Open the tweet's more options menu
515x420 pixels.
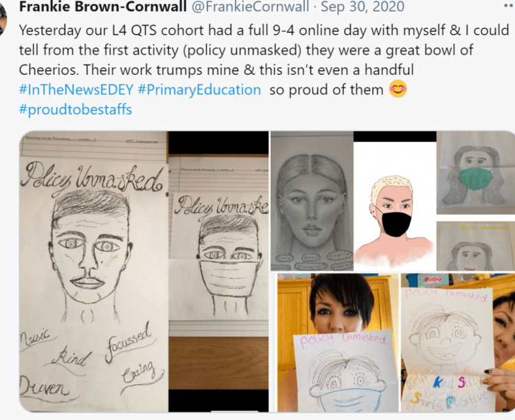click(x=508, y=6)
